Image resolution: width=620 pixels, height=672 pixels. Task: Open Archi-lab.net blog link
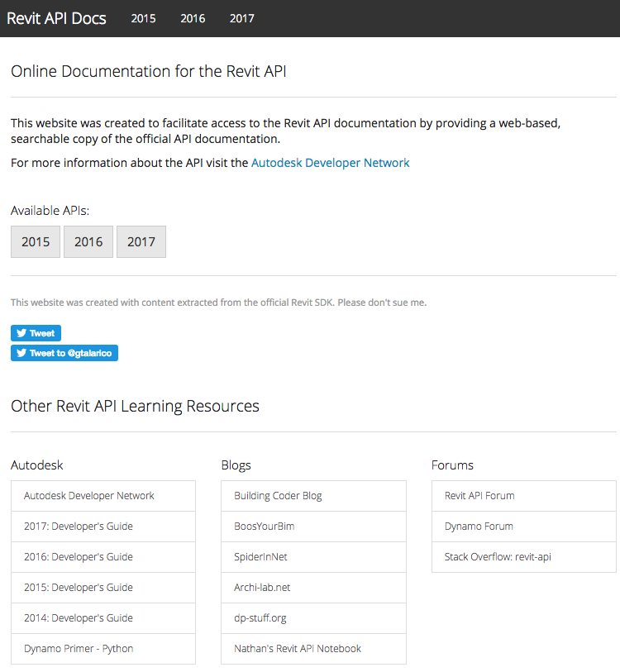(x=262, y=588)
